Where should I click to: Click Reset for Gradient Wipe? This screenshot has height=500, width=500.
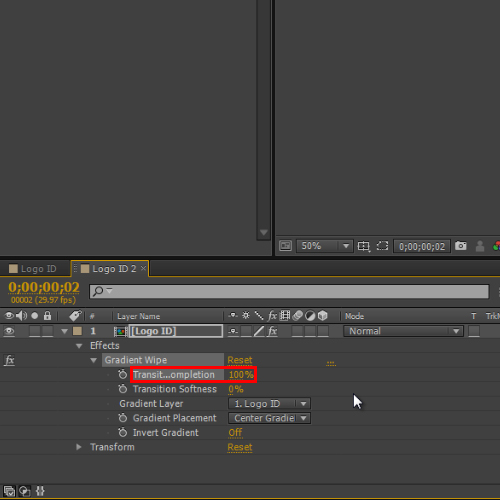[x=240, y=360]
